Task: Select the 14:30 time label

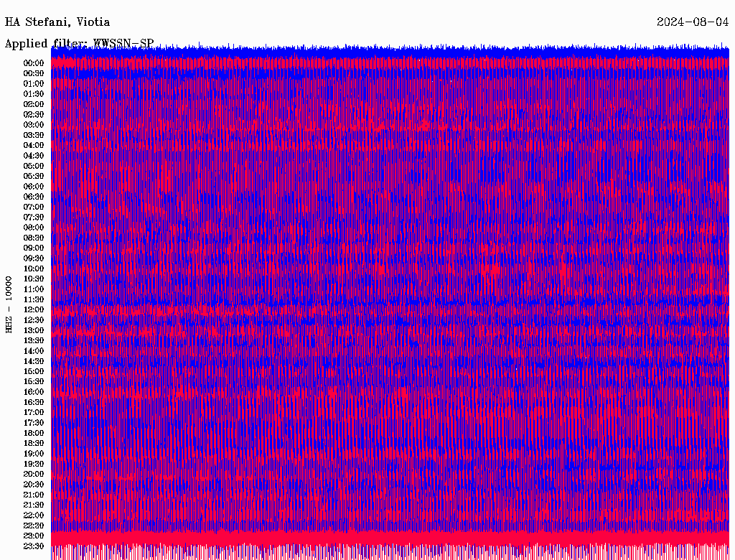Action: pyautogui.click(x=34, y=361)
